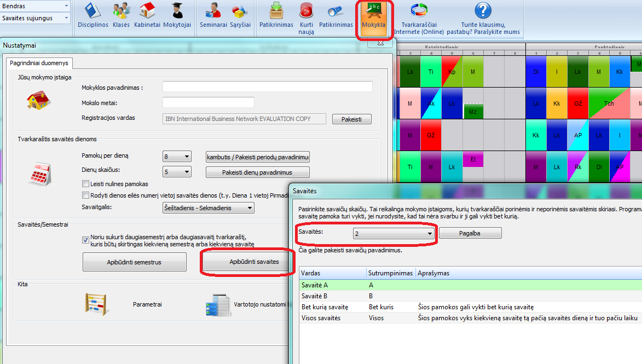Uncheck the multi-semester timetable checkbox
Viewport: 642px width, 364px height.
(x=85, y=239)
